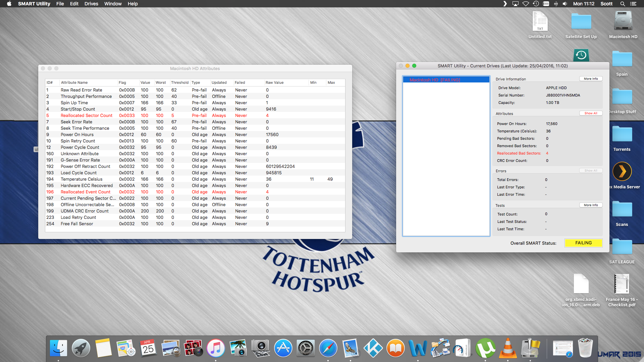Image resolution: width=644 pixels, height=362 pixels.
Task: Click the Threshold column header
Action: click(180, 82)
